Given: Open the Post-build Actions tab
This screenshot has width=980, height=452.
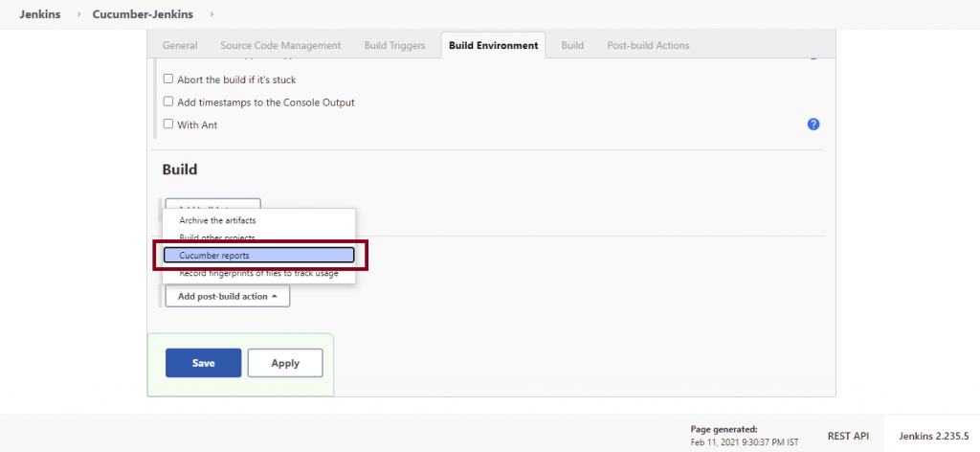Looking at the screenshot, I should (648, 45).
